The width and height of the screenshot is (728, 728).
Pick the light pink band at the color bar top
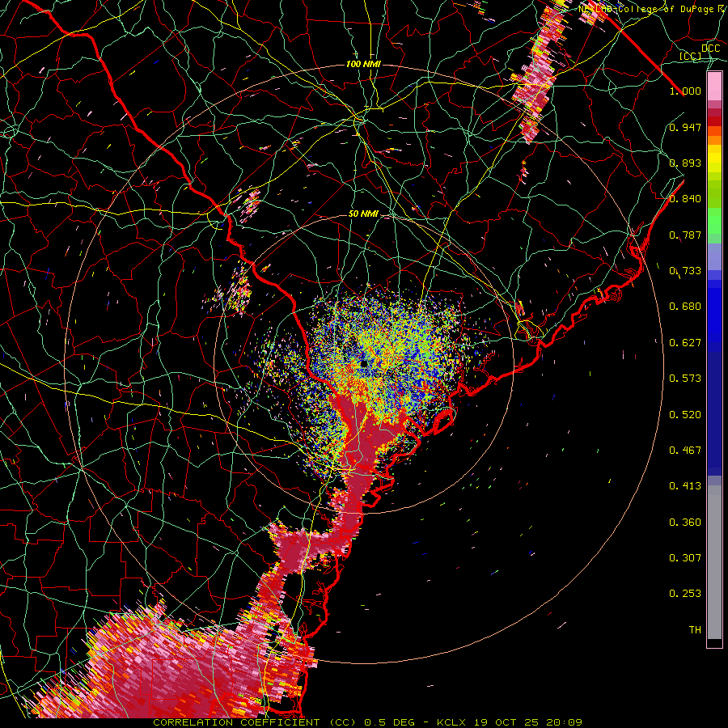[x=714, y=86]
